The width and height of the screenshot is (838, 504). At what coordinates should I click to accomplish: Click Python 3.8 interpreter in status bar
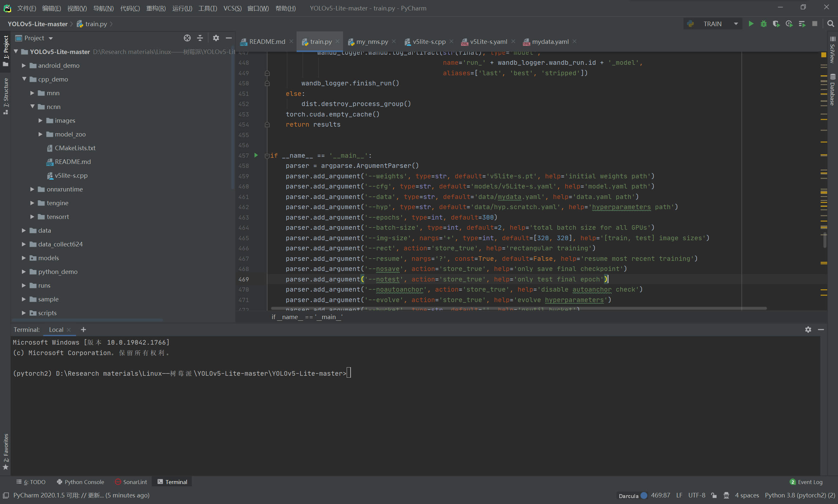(799, 495)
